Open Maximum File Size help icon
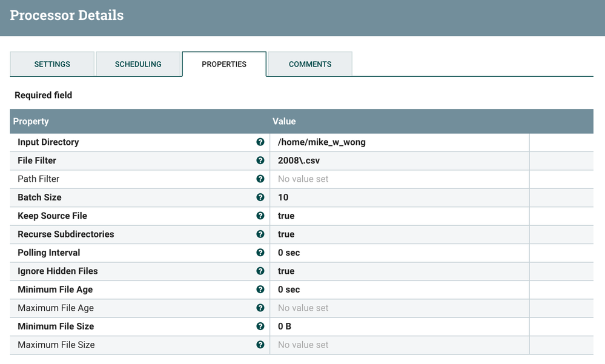The width and height of the screenshot is (605, 364). (260, 345)
